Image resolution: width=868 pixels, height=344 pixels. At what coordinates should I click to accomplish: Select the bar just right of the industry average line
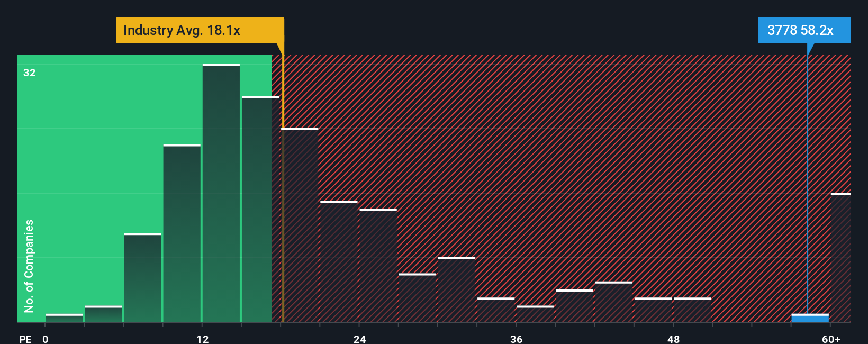(x=300, y=225)
